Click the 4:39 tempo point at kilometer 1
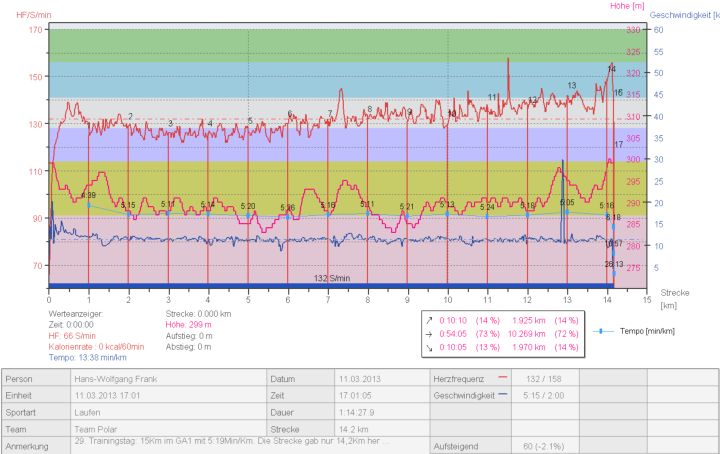The image size is (720, 454). click(89, 196)
